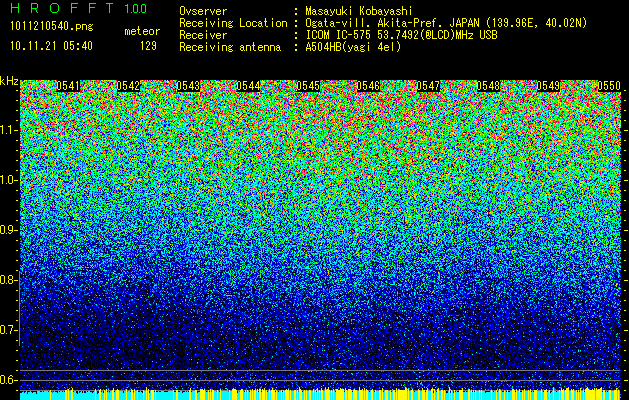
Task: Click the 0.8 kHz axis label
Action: [8, 280]
